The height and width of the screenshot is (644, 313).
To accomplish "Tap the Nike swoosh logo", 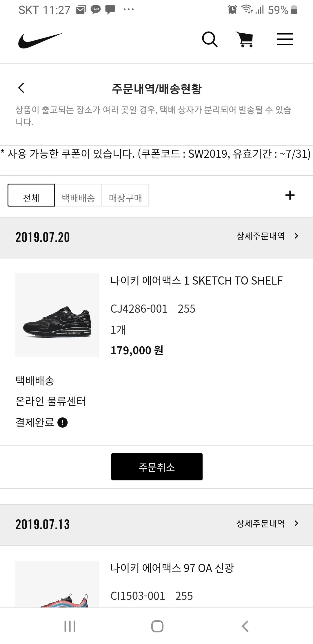I will [x=41, y=40].
